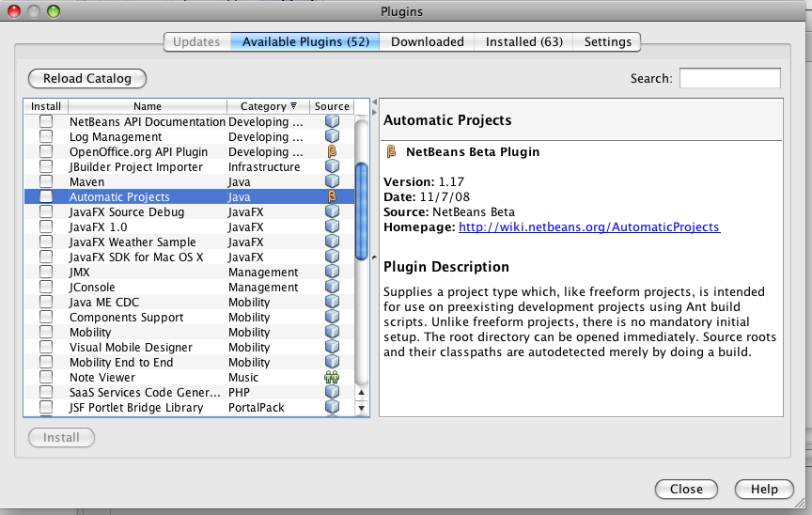This screenshot has height=515, width=812.
Task: Open the AutomaticProjects wiki homepage link
Action: coord(589,227)
